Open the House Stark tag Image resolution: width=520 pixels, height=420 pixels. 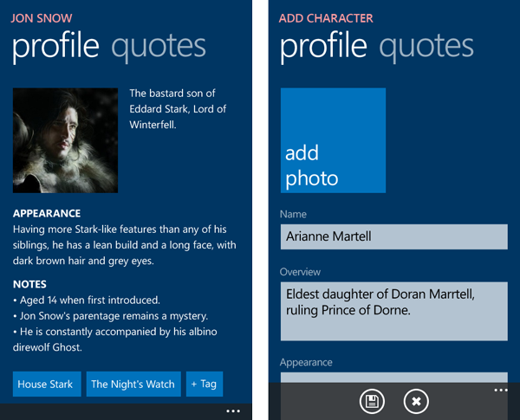click(x=47, y=384)
